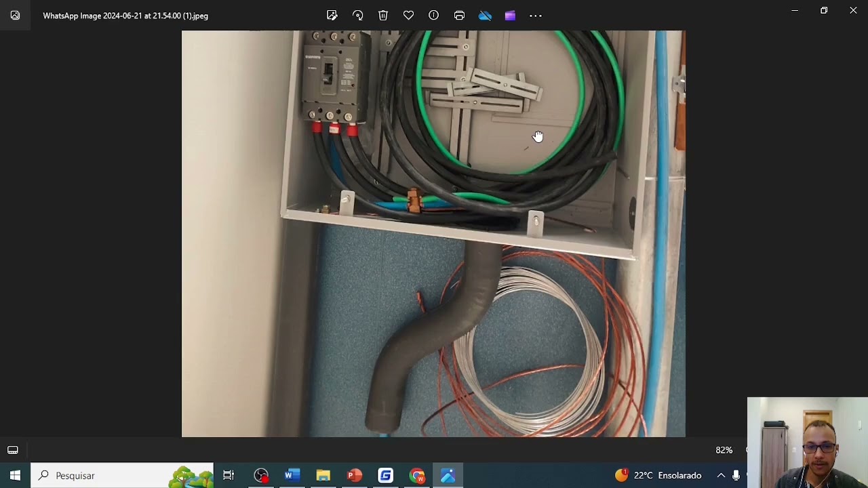The image size is (868, 488).
Task: Open the See more three-dots menu
Action: click(x=536, y=16)
